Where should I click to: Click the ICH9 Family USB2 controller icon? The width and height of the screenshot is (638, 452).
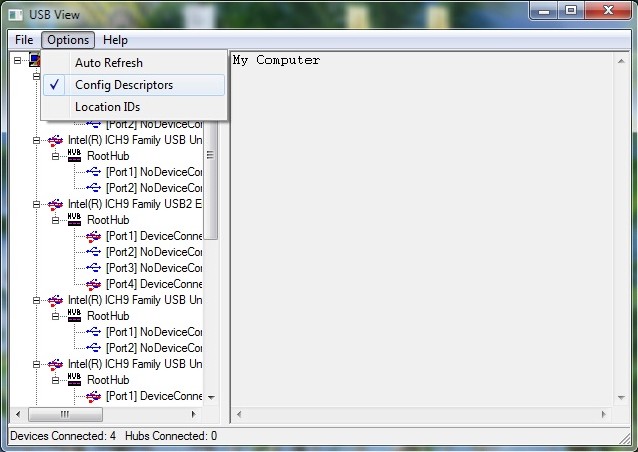(55, 204)
